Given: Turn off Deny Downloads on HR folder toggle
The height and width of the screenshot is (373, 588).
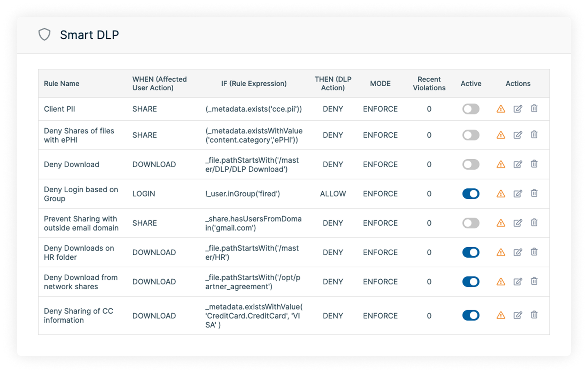Looking at the screenshot, I should [x=471, y=252].
